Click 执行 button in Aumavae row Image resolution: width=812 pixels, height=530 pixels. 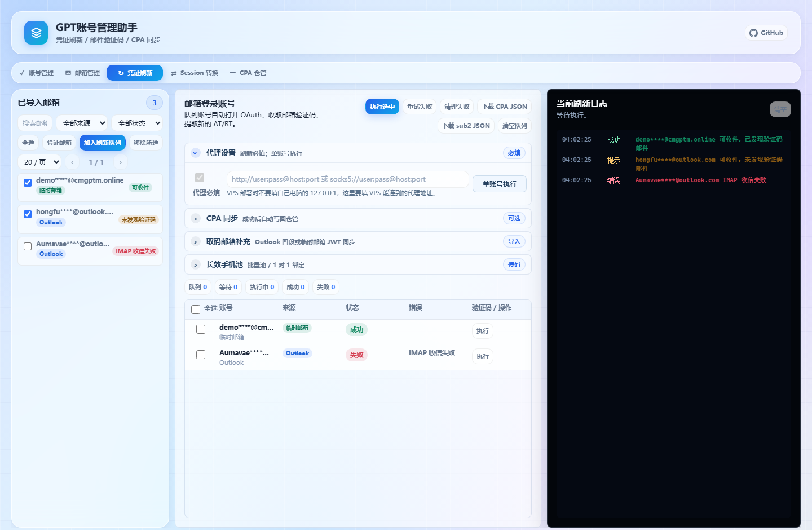coord(483,356)
